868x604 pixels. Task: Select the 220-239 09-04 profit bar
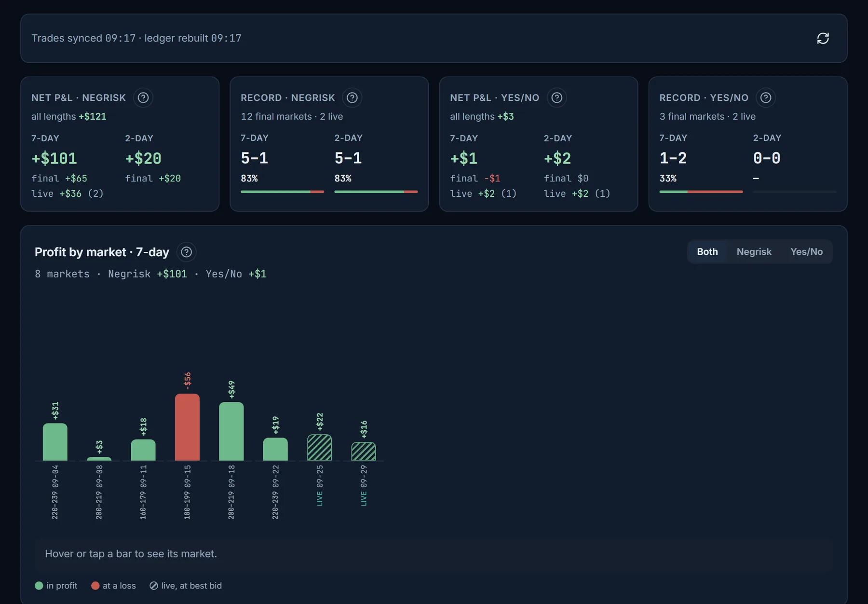click(55, 442)
